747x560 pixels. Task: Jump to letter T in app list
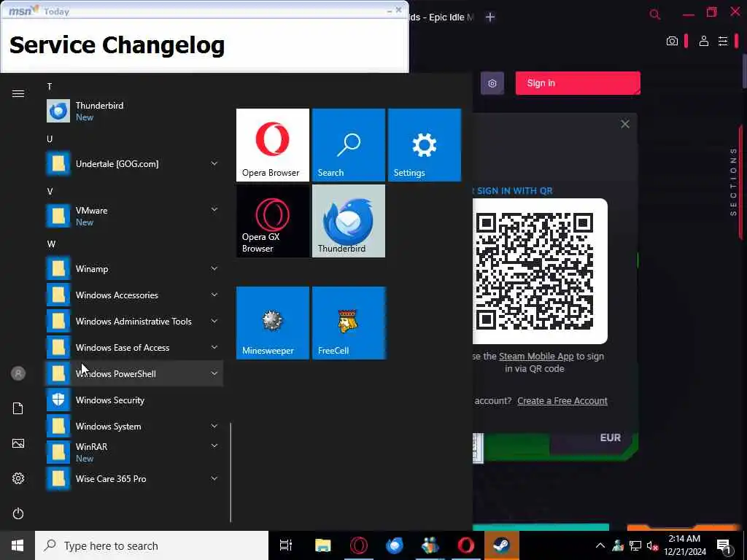[x=50, y=87]
